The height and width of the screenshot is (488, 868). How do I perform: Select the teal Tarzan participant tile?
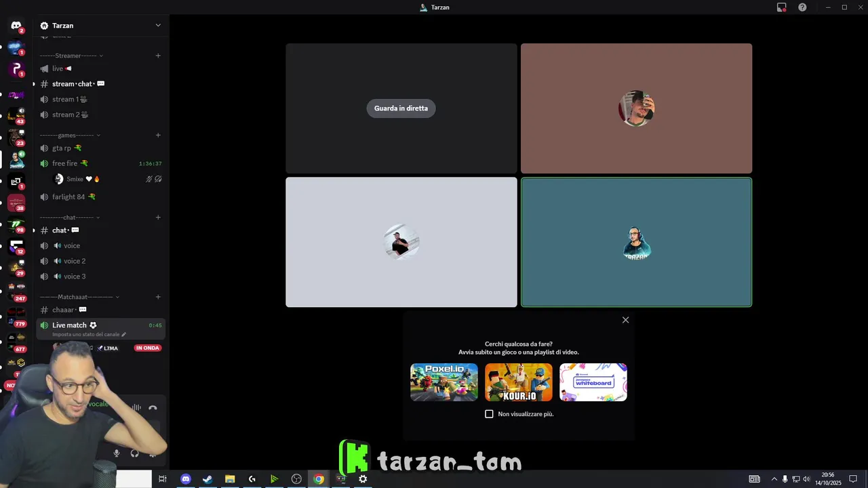(x=636, y=242)
